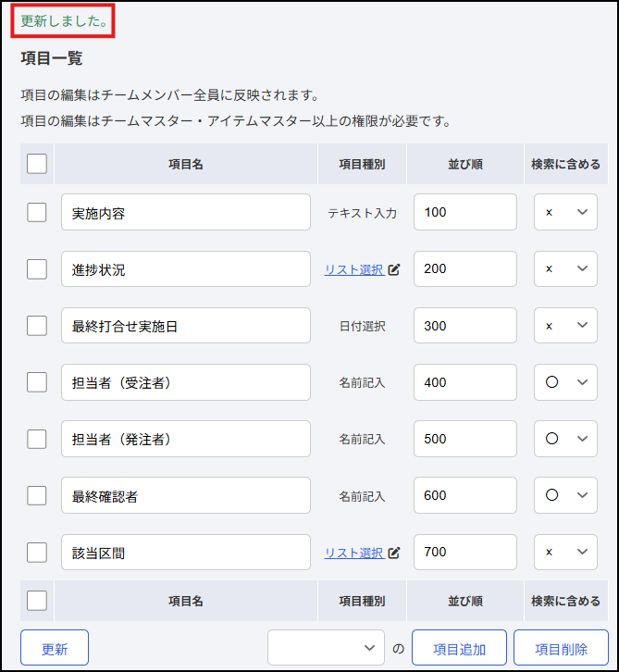Check the checkbox for 実施内容 row
Image resolution: width=619 pixels, height=672 pixels.
click(37, 212)
